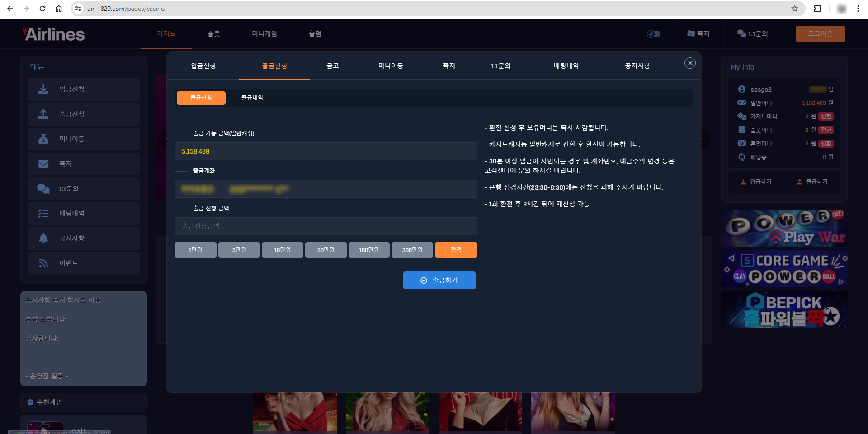View site information icon in address bar
This screenshot has height=434, width=868.
[x=78, y=9]
